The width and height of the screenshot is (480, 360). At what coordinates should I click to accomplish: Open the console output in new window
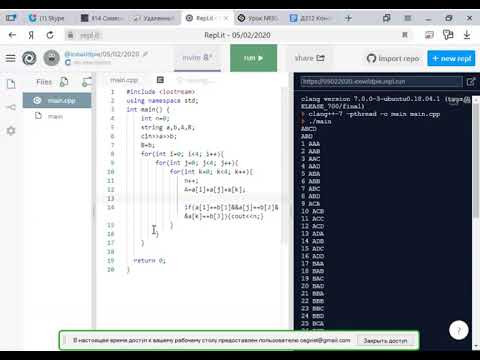pos(471,82)
